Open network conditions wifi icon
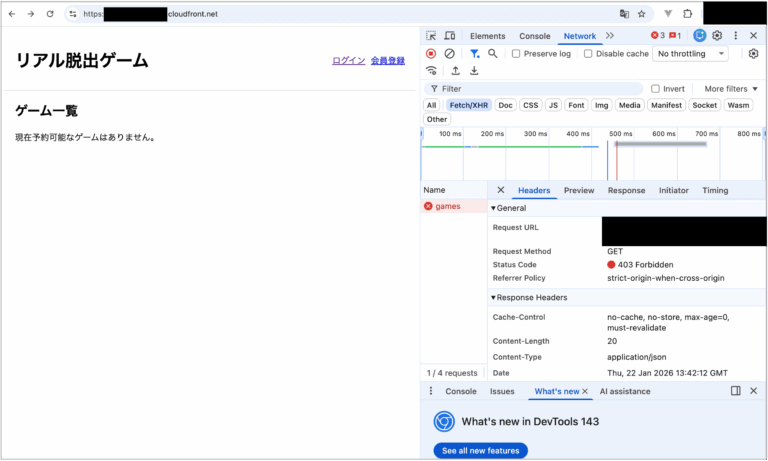The image size is (768, 461). tap(431, 71)
